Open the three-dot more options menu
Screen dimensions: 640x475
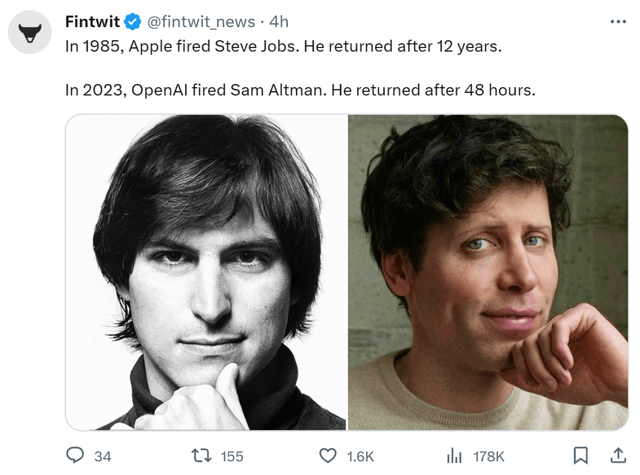pyautogui.click(x=618, y=22)
